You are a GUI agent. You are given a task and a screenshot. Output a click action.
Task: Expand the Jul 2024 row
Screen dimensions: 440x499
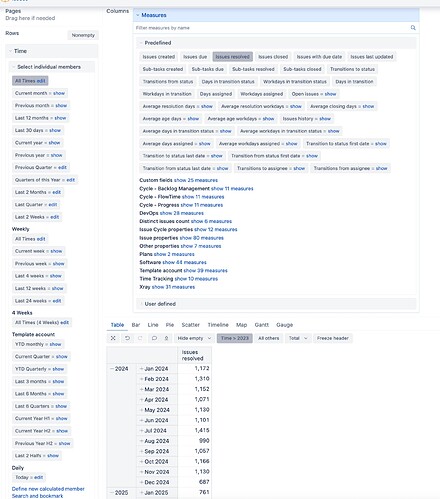click(x=141, y=431)
